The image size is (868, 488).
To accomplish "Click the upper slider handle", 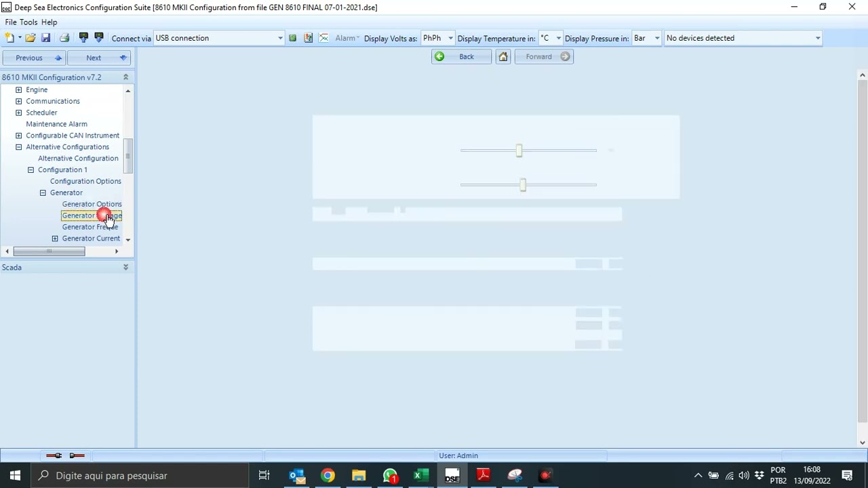I will [519, 150].
